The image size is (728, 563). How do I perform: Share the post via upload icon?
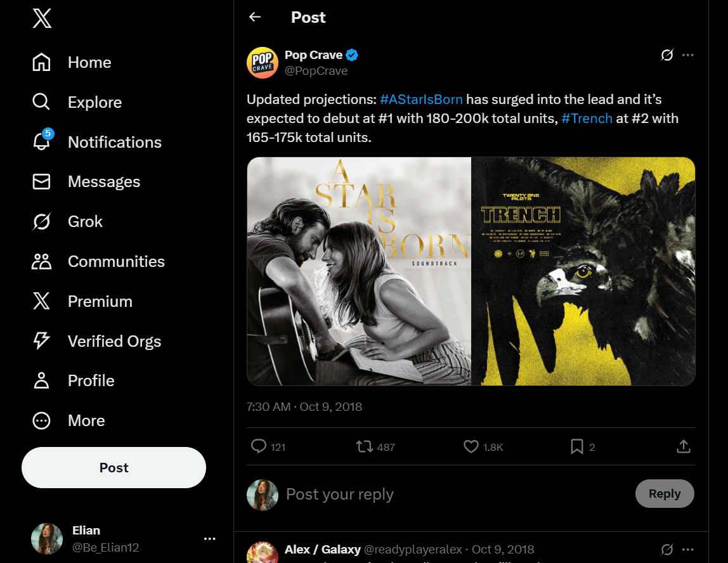click(x=683, y=447)
